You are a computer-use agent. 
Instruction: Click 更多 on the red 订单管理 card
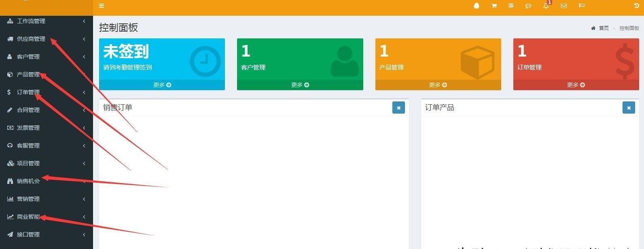(576, 85)
